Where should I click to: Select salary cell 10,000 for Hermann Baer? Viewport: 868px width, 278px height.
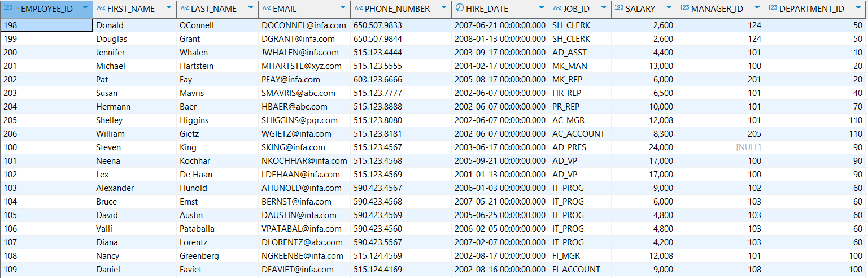[644, 107]
